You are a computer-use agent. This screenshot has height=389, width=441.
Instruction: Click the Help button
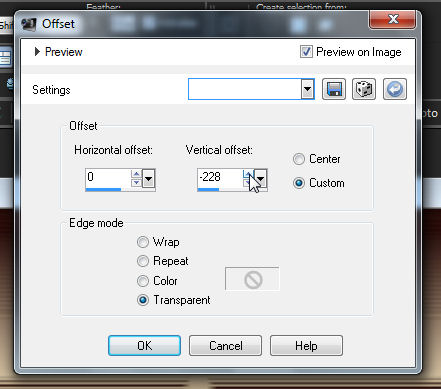tap(306, 346)
